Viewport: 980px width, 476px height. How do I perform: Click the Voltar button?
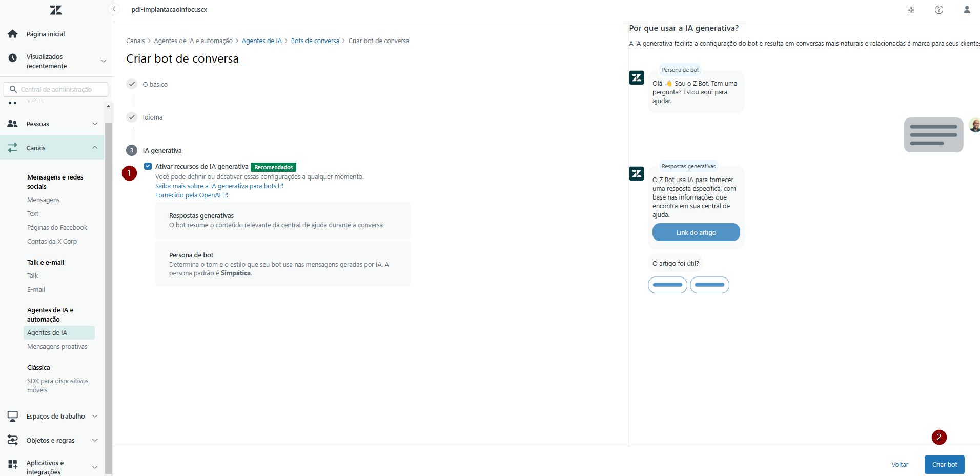[900, 465]
